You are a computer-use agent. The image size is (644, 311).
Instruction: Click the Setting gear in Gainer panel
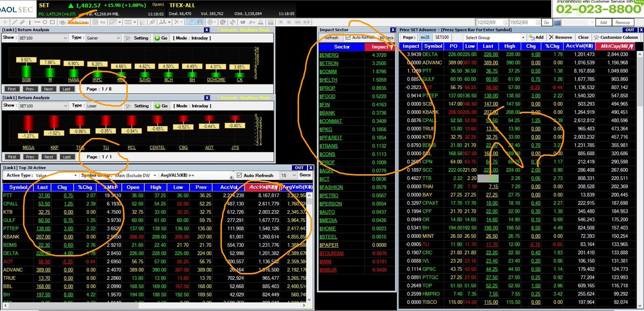point(136,38)
